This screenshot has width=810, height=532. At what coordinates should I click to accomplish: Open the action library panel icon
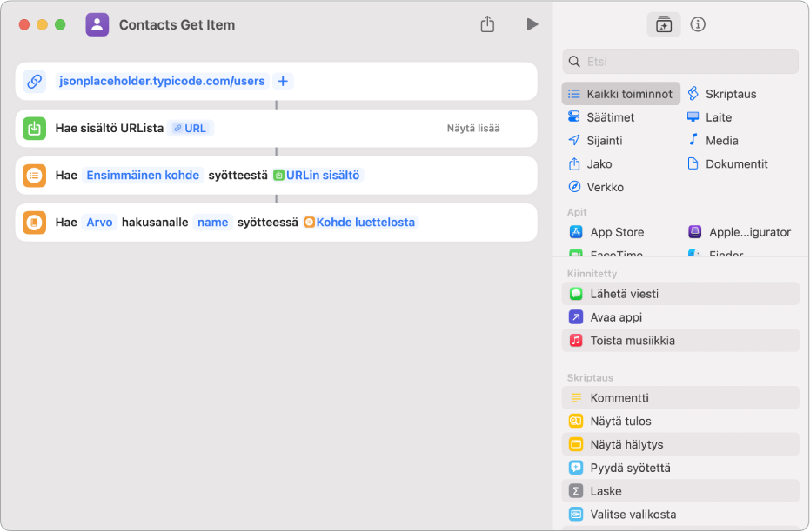click(x=663, y=24)
